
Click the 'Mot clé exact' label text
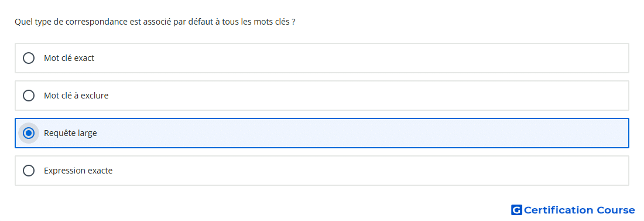69,58
